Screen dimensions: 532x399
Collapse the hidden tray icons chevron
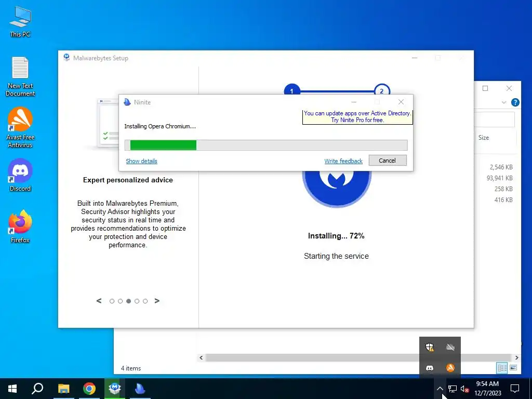point(440,389)
